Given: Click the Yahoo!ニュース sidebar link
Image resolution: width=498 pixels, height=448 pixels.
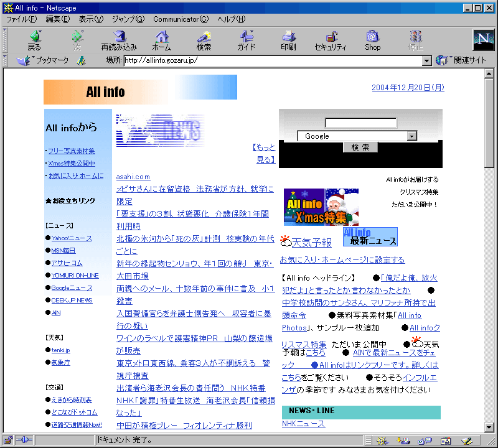Looking at the screenshot, I should pyautogui.click(x=72, y=238).
